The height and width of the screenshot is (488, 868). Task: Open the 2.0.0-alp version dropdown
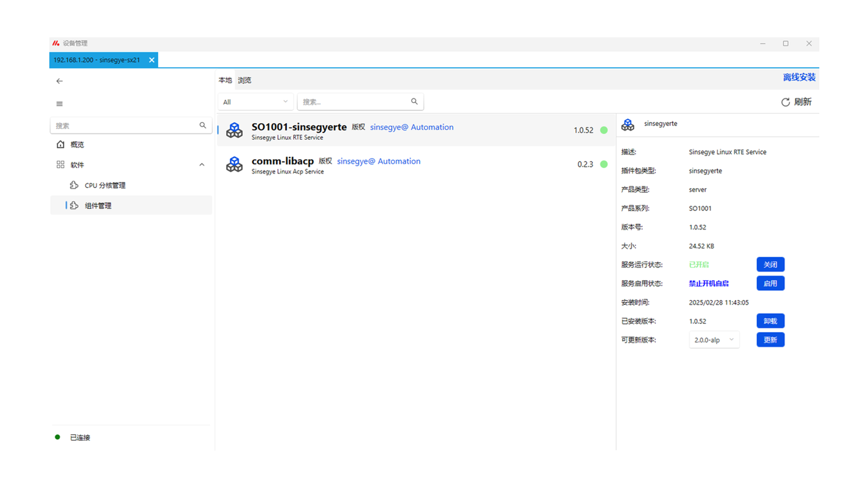714,340
